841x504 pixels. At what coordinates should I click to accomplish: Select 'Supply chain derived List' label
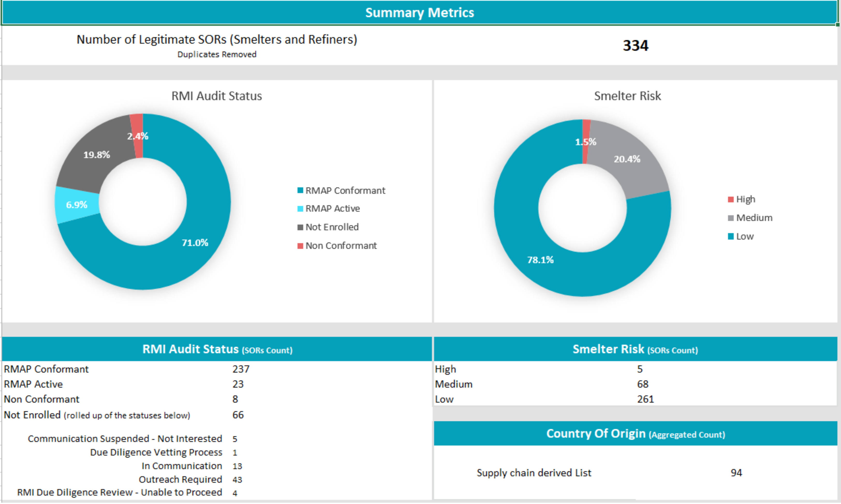coord(534,473)
